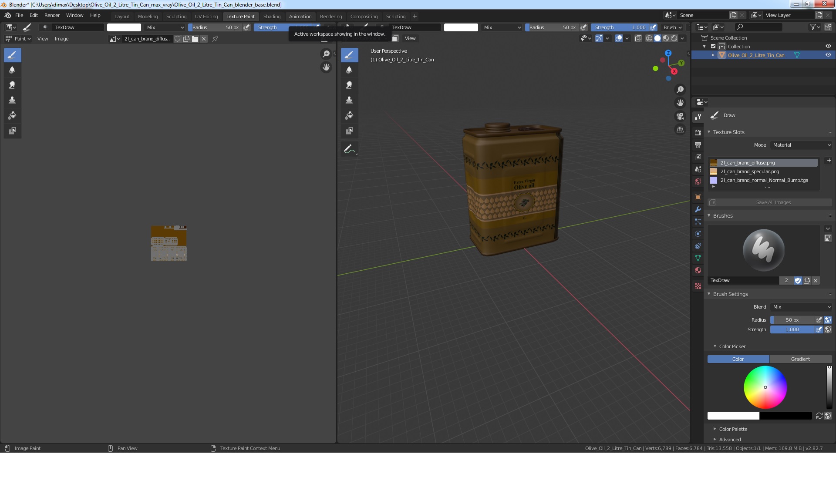Select the Color mode button in Color Picker
Screen dimensions: 836x504
pyautogui.click(x=738, y=359)
